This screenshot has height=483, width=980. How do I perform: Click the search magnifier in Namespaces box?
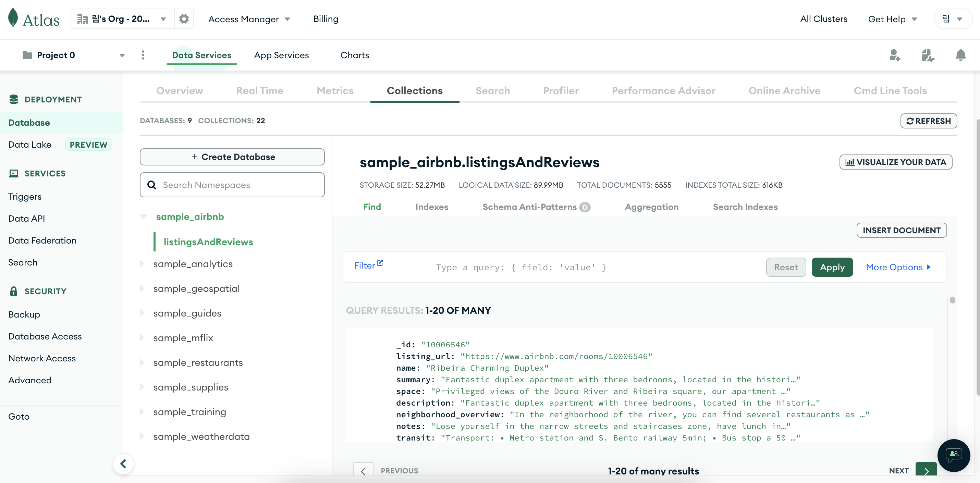click(x=152, y=185)
